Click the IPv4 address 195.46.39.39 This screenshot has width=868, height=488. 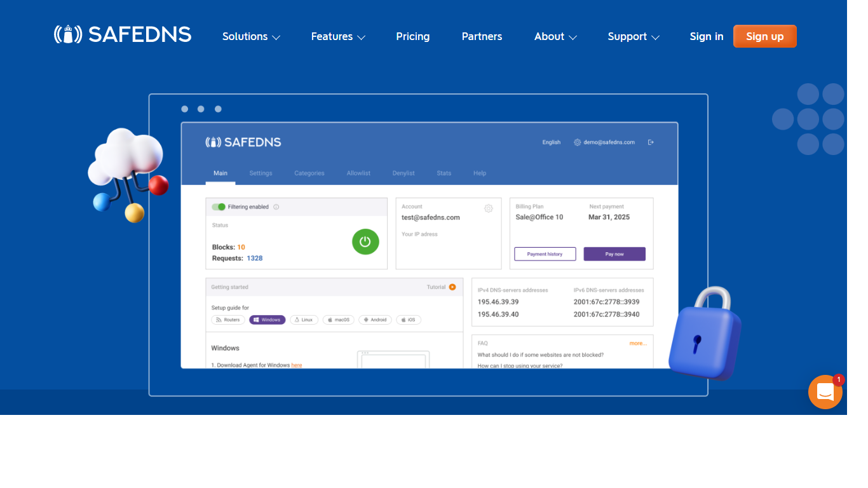498,302
